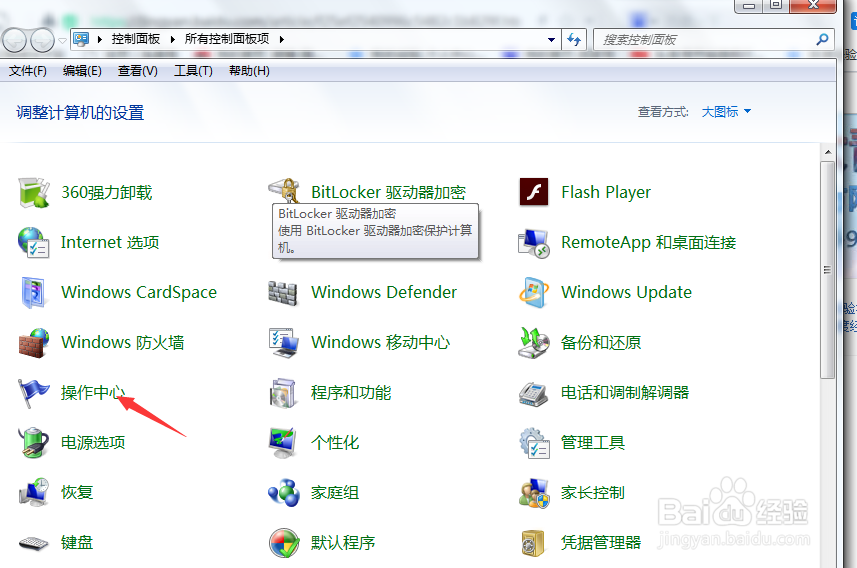Open the 程序和功能 link
This screenshot has height=568, width=857.
351,393
